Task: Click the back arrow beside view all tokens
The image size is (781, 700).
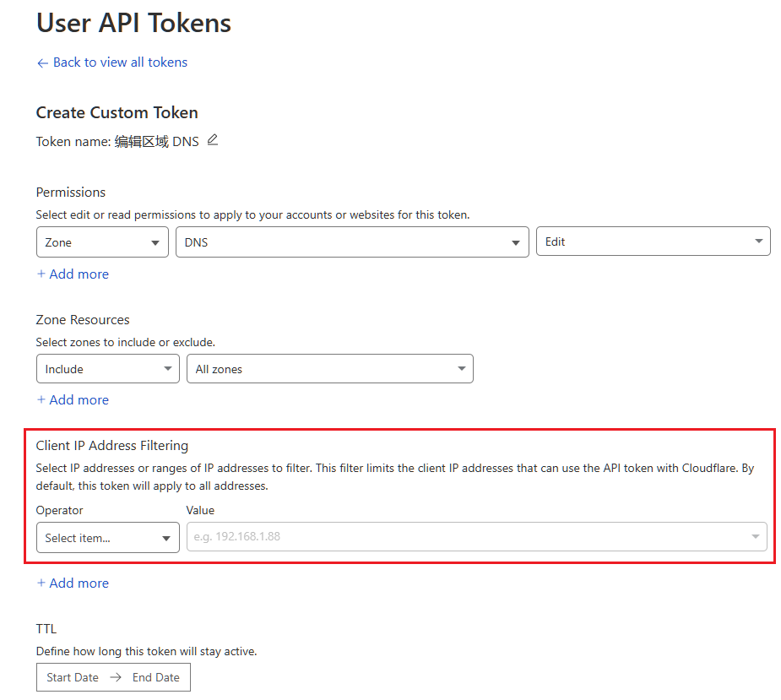Action: point(42,62)
